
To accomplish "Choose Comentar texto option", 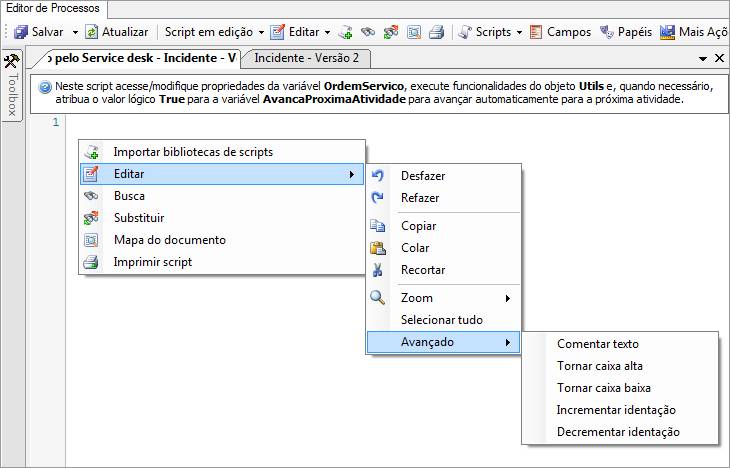I will tap(620, 344).
